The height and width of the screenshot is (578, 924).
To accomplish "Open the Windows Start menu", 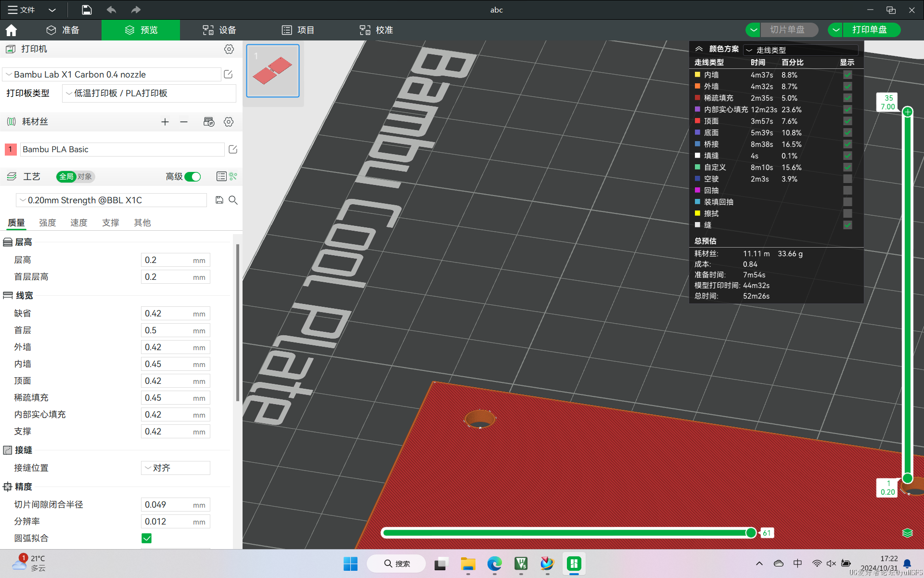I will (350, 564).
